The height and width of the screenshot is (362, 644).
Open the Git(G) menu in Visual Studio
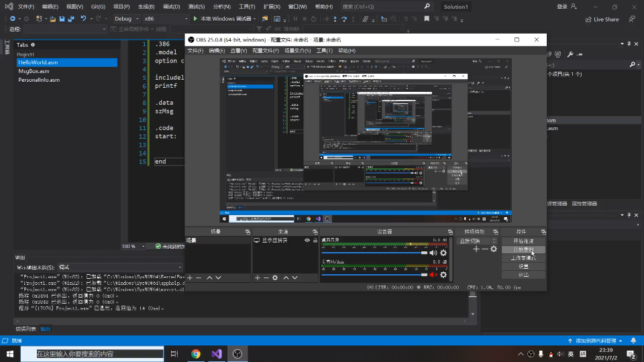pyautogui.click(x=98, y=7)
